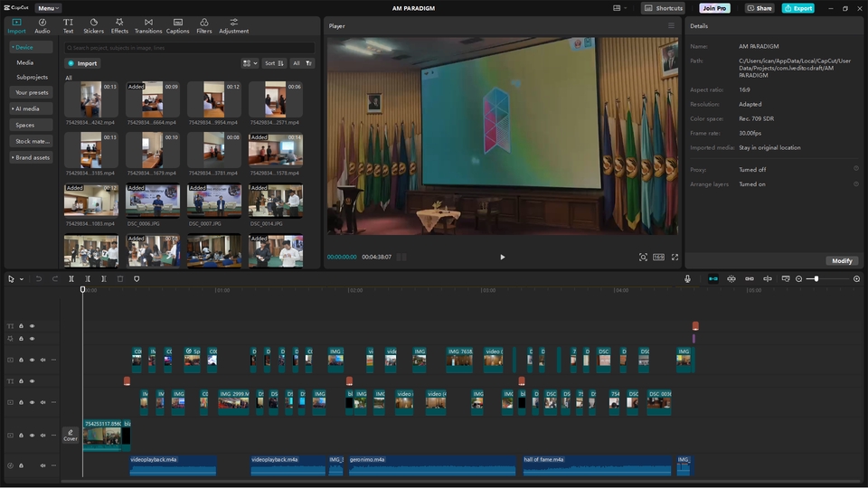Click the timeline zoom slider handle

[816, 279]
